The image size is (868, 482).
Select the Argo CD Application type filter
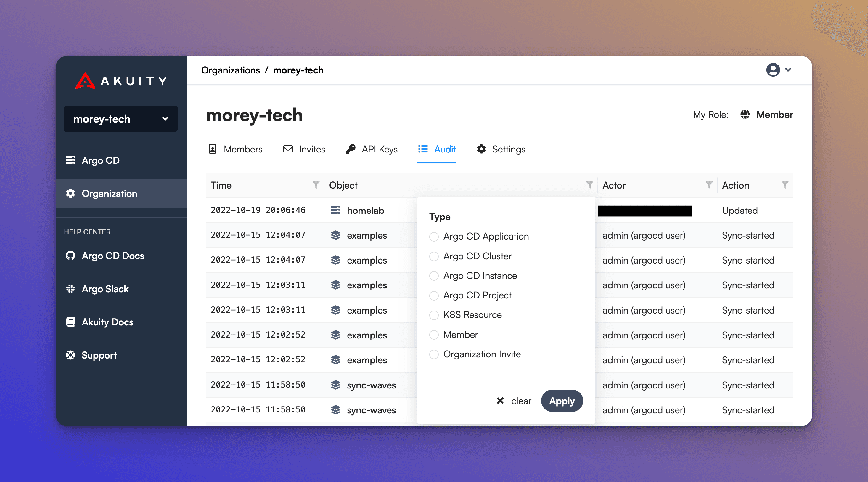pos(434,237)
